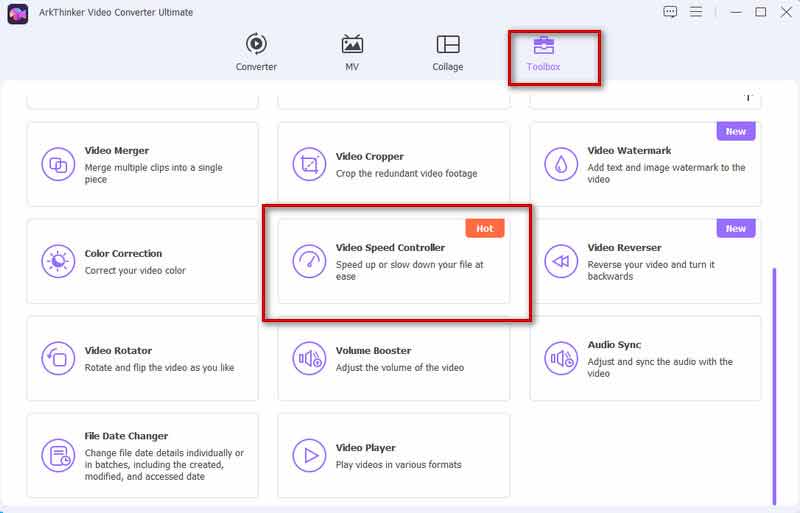Click the File Date Changer icon
Screen dimensions: 800x513
coord(58,456)
